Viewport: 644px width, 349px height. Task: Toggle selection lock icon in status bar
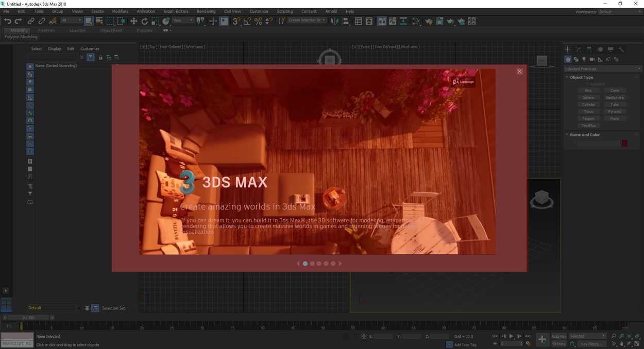pos(355,336)
